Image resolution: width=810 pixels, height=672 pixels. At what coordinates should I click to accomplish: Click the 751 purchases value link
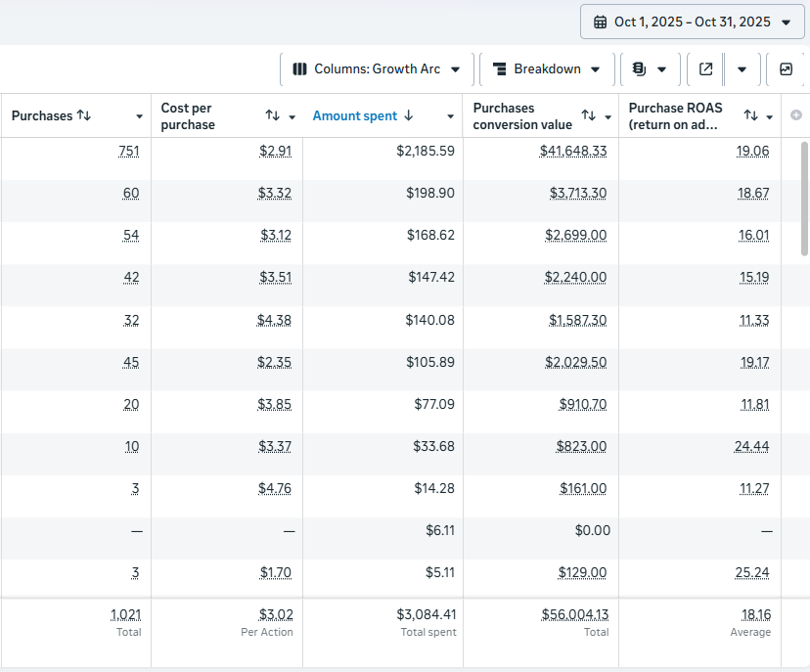[x=128, y=151]
